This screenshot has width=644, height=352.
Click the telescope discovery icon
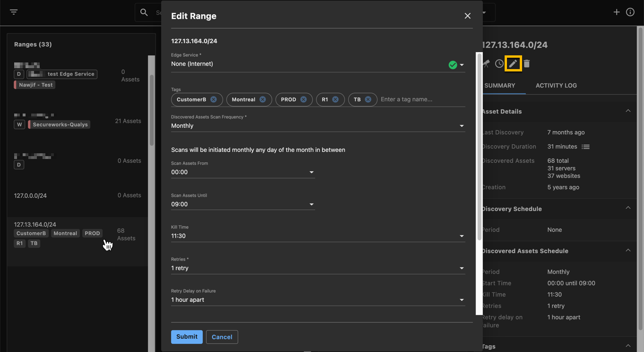click(x=486, y=63)
